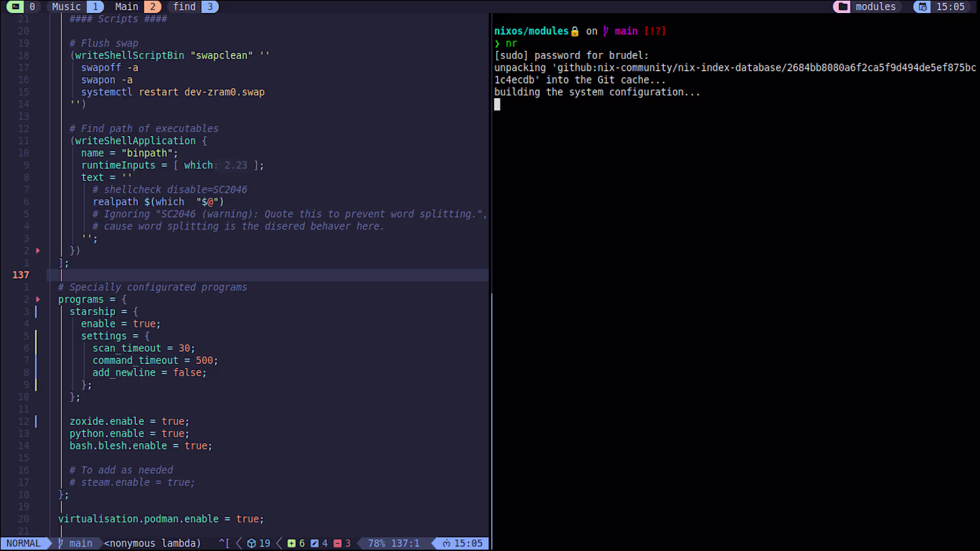Click "building the system configuration..." output
Image resolution: width=980 pixels, height=551 pixels.
[x=597, y=92]
